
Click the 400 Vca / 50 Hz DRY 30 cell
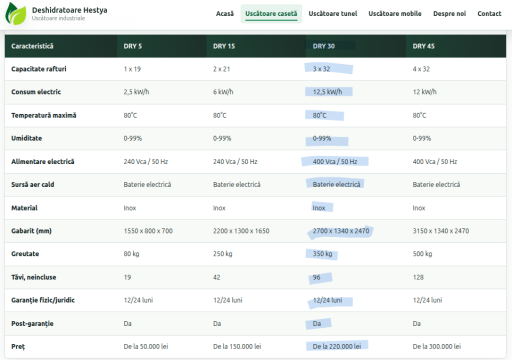click(335, 162)
